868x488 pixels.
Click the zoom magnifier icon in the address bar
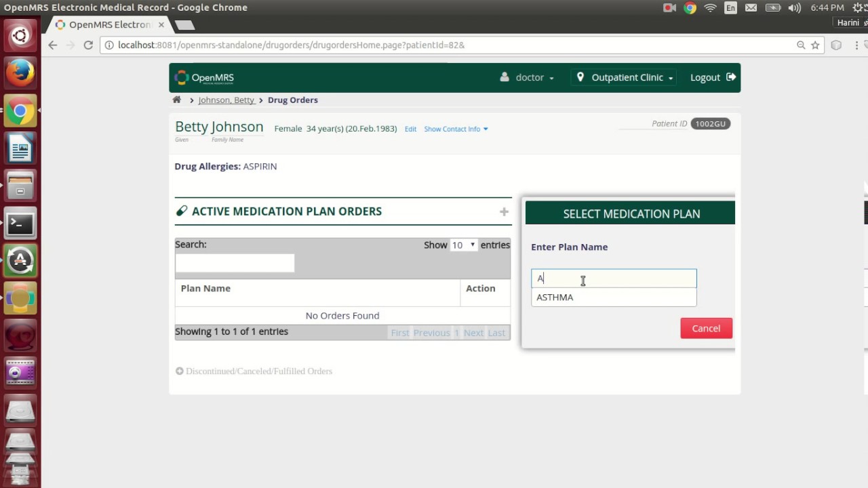[x=801, y=45]
